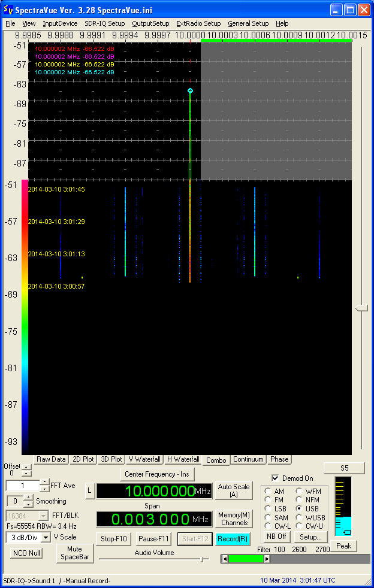Click the vertical level slider thumb

tap(362, 308)
